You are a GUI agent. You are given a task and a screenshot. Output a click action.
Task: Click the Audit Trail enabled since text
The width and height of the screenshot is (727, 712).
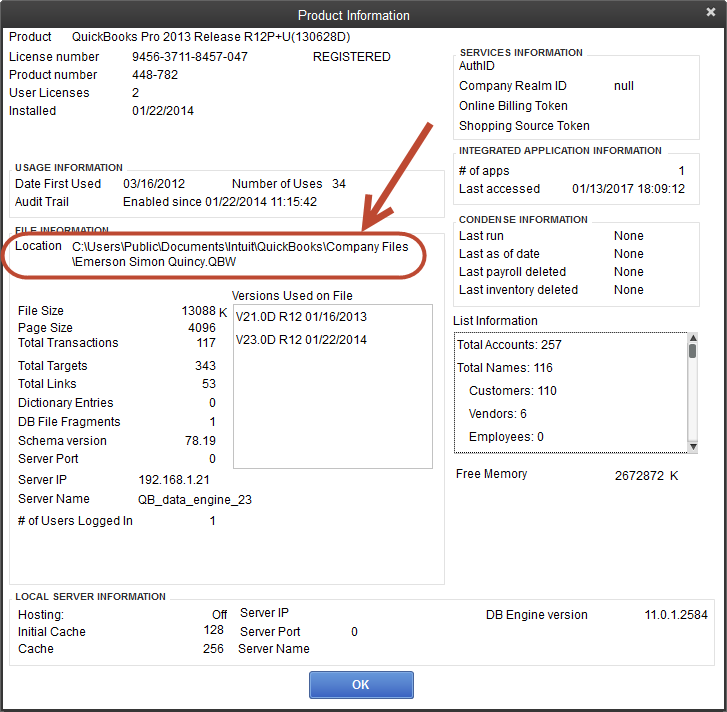220,202
